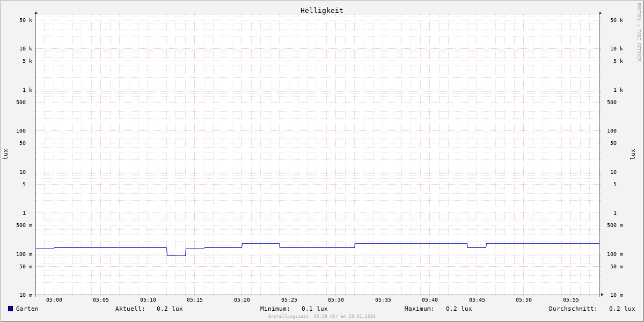Screen dimensions: 644x322
Task: Click the right axis 10 m label
Action: pyautogui.click(x=617, y=295)
